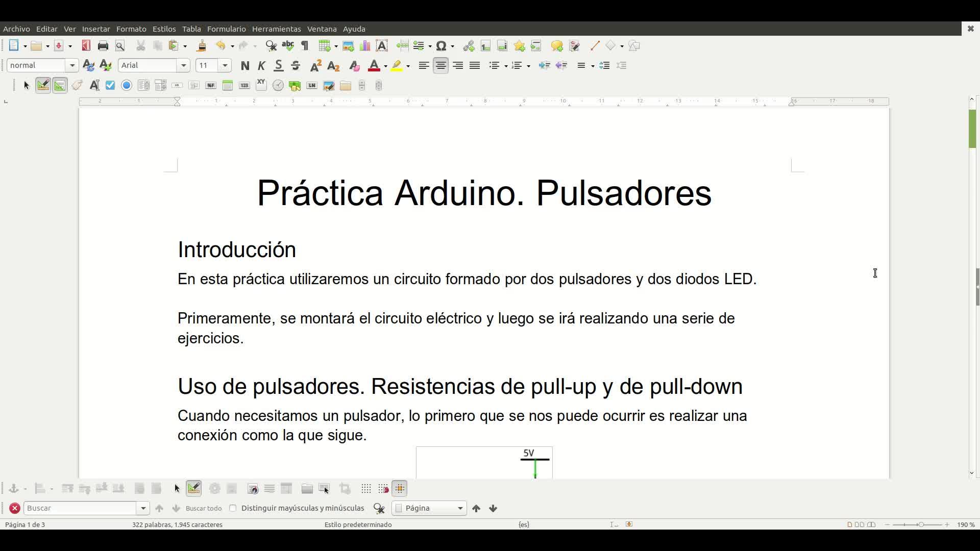
Task: Click the strikethrough formatting icon
Action: coord(296,65)
